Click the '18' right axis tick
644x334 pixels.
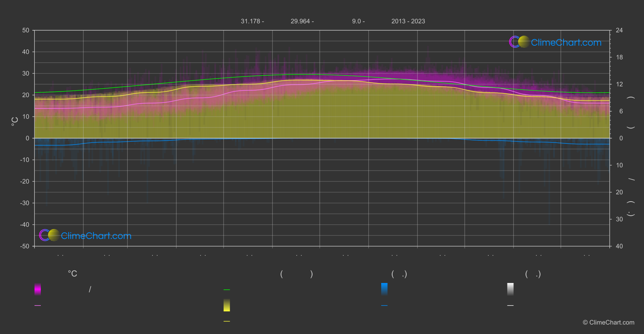(x=619, y=57)
